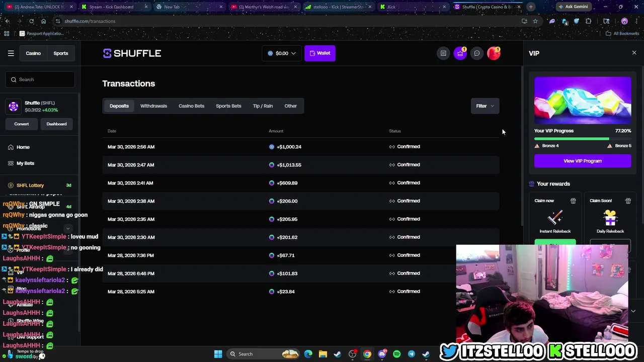Click the VIP gems banner image
The height and width of the screenshot is (362, 644).
(583, 100)
